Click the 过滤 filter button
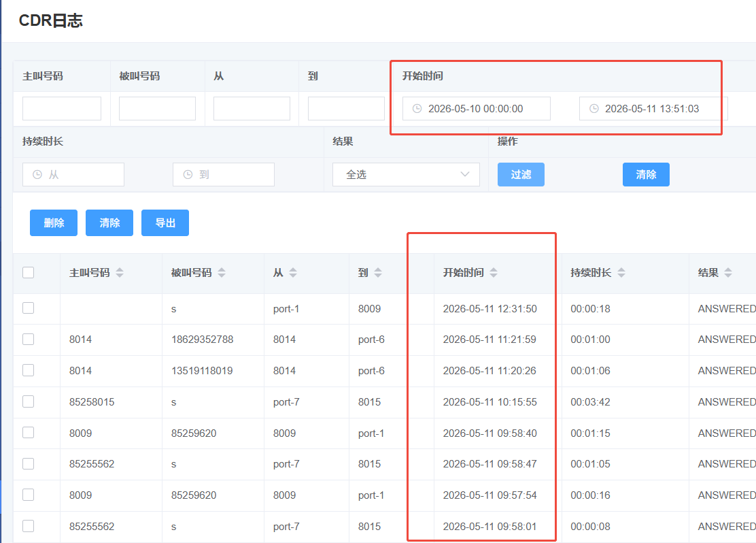Screen dimensions: 756x543 click(521, 175)
